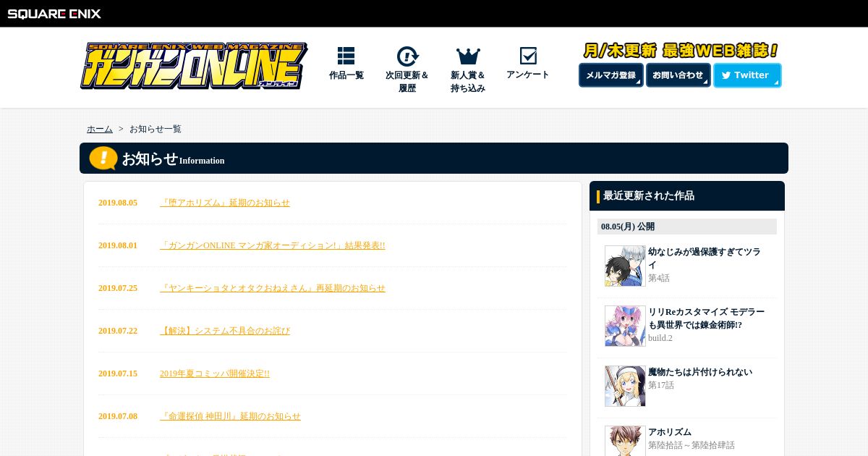
Task: Click the date 2019.07.22
Action: (118, 331)
